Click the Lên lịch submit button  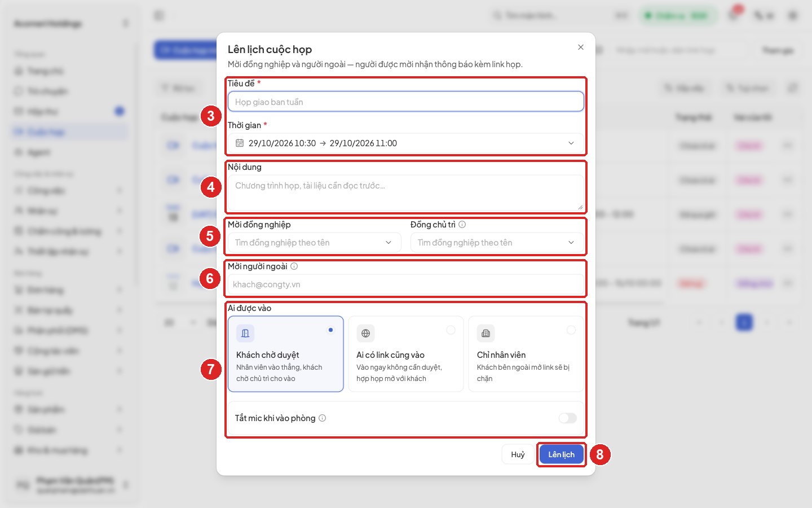coord(562,454)
